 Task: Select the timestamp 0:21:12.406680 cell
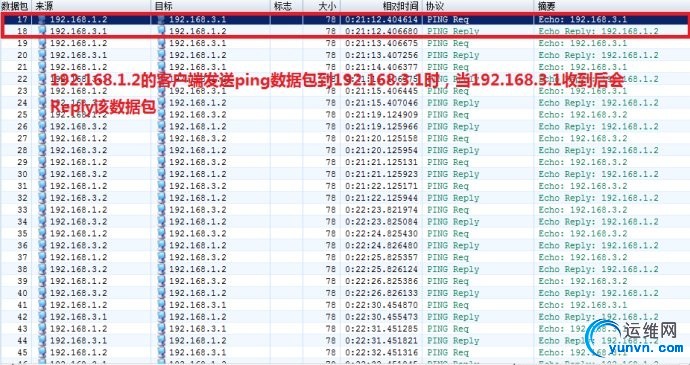coord(381,31)
